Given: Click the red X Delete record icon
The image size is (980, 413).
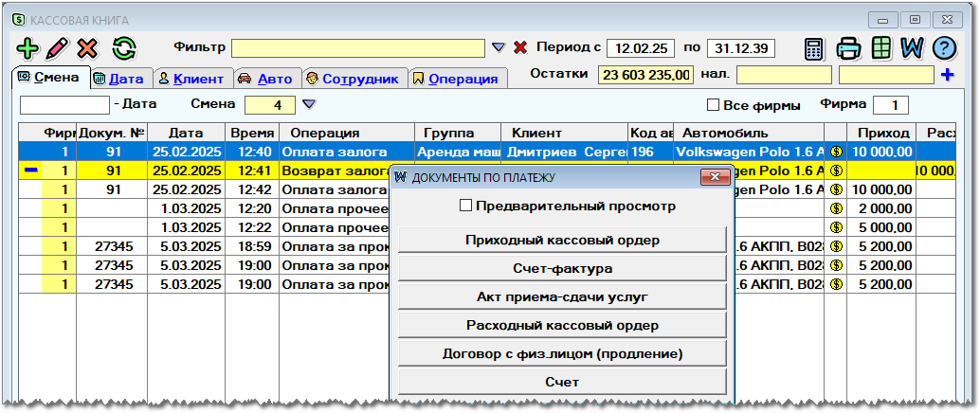Looking at the screenshot, I should [x=88, y=48].
